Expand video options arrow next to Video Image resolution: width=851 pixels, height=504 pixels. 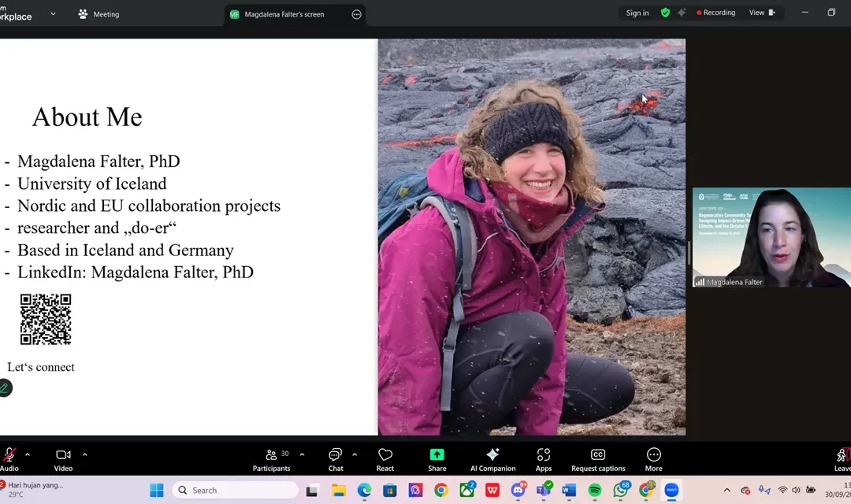(85, 454)
